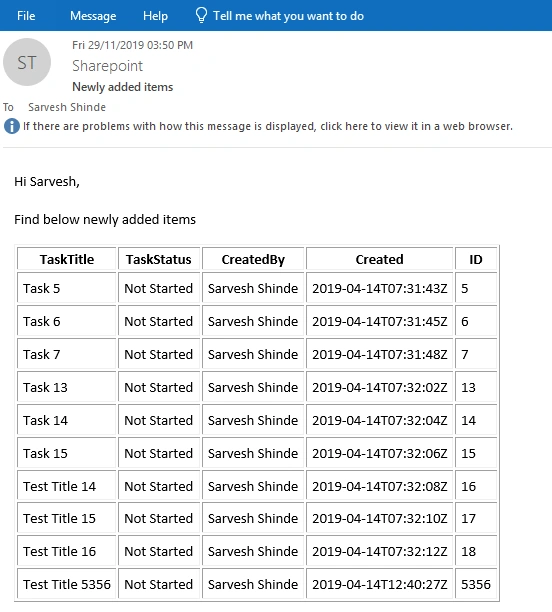This screenshot has width=552, height=612.
Task: Click the 2019-04-14T12:40:27Z created cell
Action: pyautogui.click(x=379, y=584)
